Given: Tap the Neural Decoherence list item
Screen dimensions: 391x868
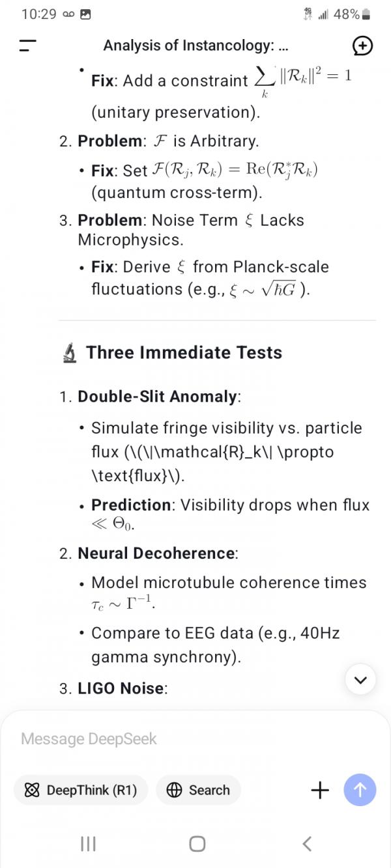Looking at the screenshot, I should point(156,553).
